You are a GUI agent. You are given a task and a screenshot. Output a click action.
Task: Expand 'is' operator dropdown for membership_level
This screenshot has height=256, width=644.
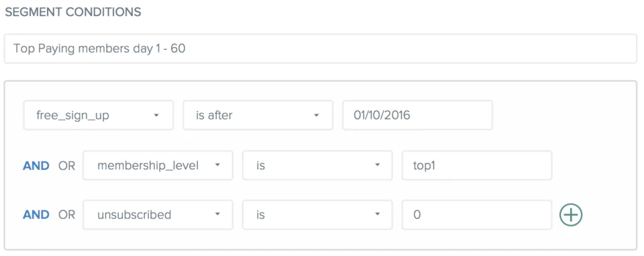click(x=317, y=165)
